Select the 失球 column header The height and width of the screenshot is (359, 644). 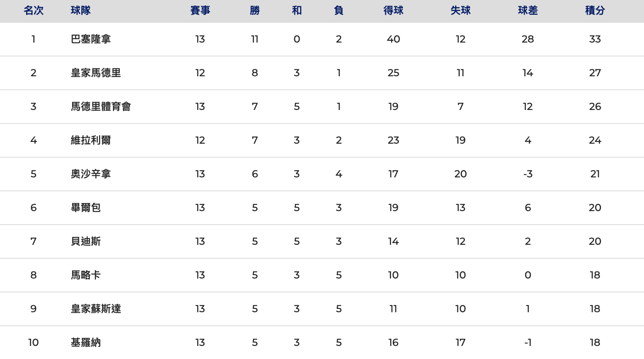point(460,11)
